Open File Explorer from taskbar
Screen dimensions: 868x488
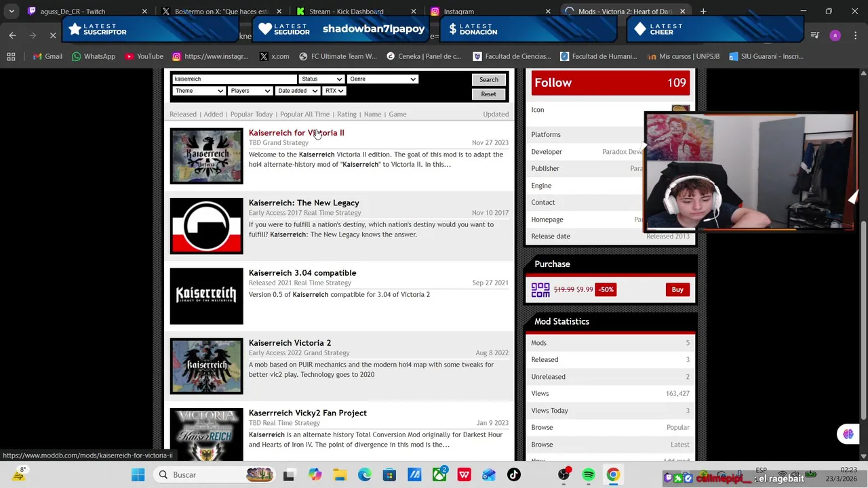[340, 475]
